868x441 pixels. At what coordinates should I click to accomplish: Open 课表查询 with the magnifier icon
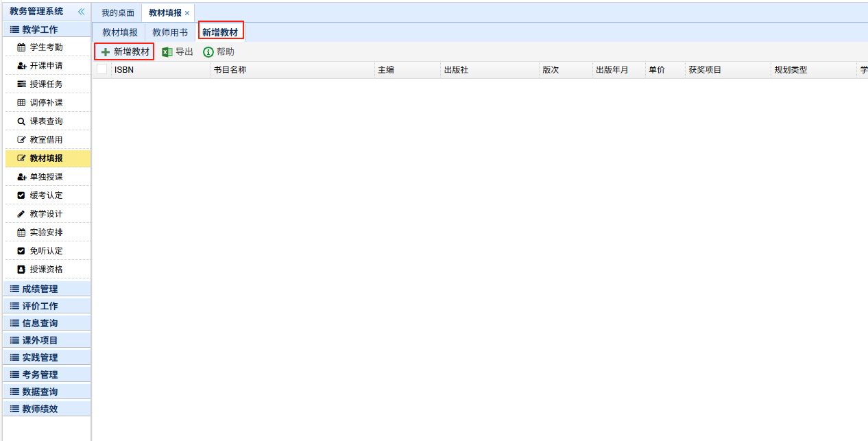tap(46, 121)
